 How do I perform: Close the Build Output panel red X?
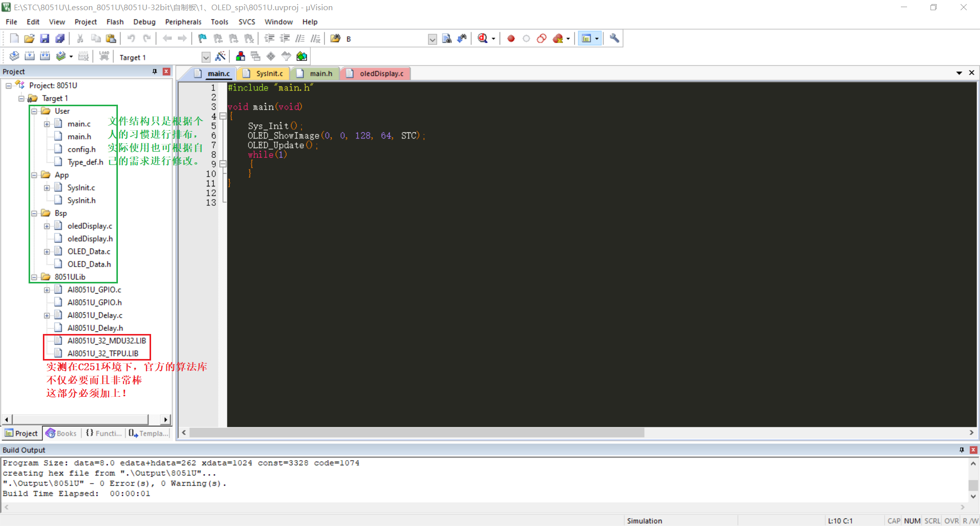click(973, 450)
